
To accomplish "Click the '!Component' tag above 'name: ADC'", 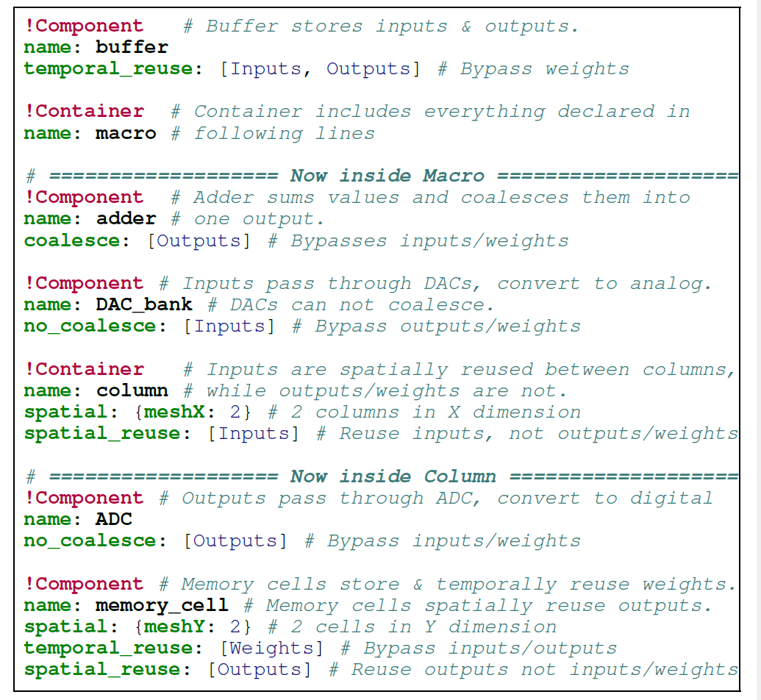I will (84, 498).
